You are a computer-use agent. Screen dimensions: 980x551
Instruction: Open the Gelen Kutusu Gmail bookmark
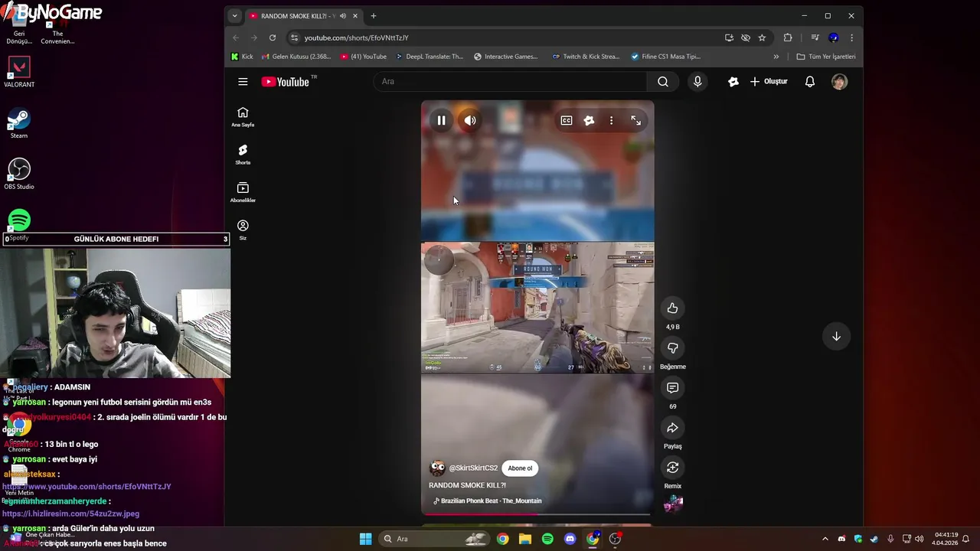[296, 57]
